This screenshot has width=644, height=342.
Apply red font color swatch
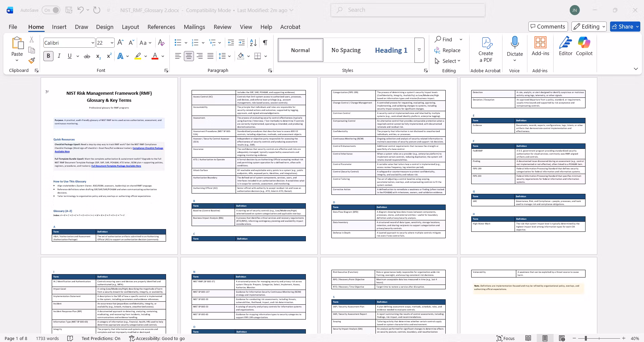[x=155, y=56]
